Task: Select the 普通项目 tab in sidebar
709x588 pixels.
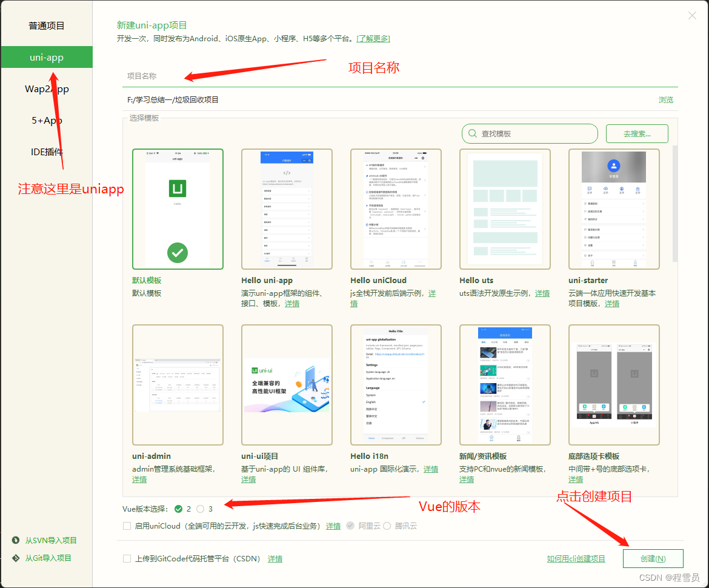Action: point(47,26)
